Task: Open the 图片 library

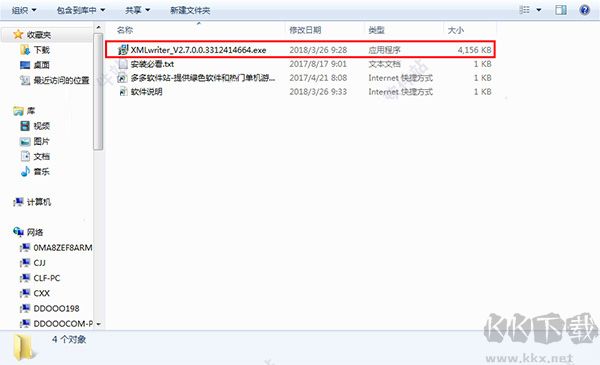Action: click(x=42, y=141)
